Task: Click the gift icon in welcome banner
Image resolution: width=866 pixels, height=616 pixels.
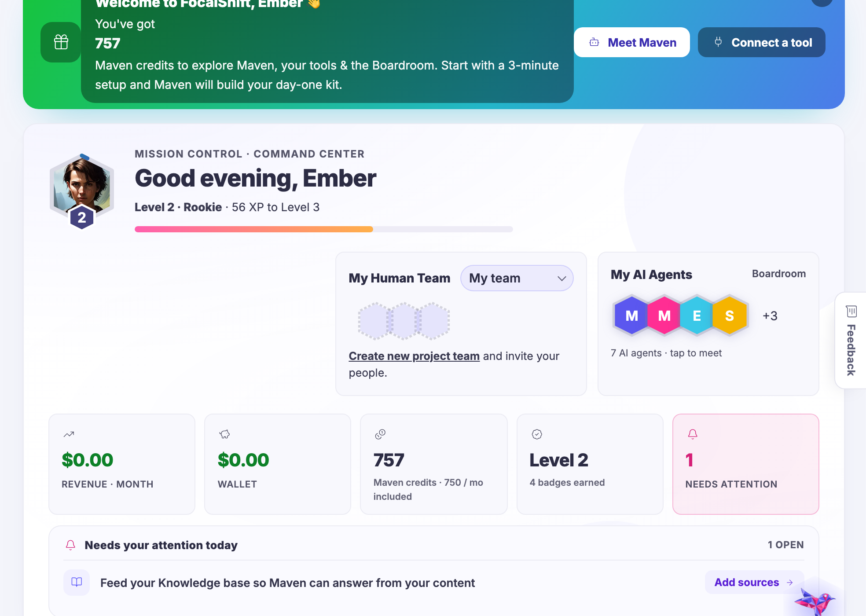Action: (x=61, y=42)
